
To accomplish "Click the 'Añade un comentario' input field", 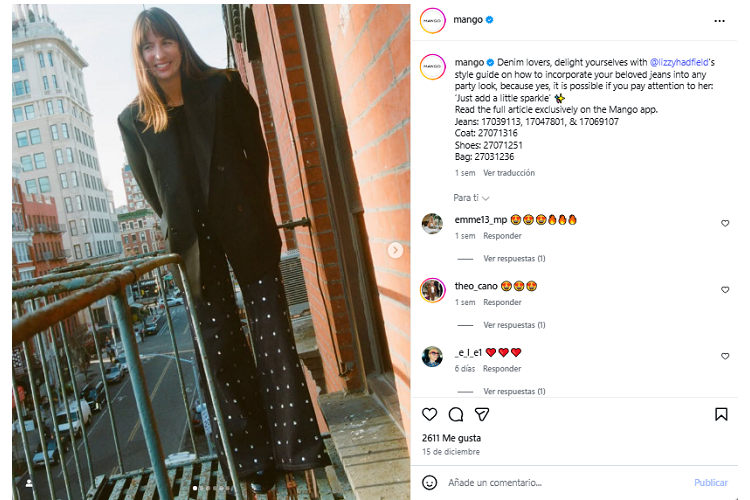I will 560,482.
